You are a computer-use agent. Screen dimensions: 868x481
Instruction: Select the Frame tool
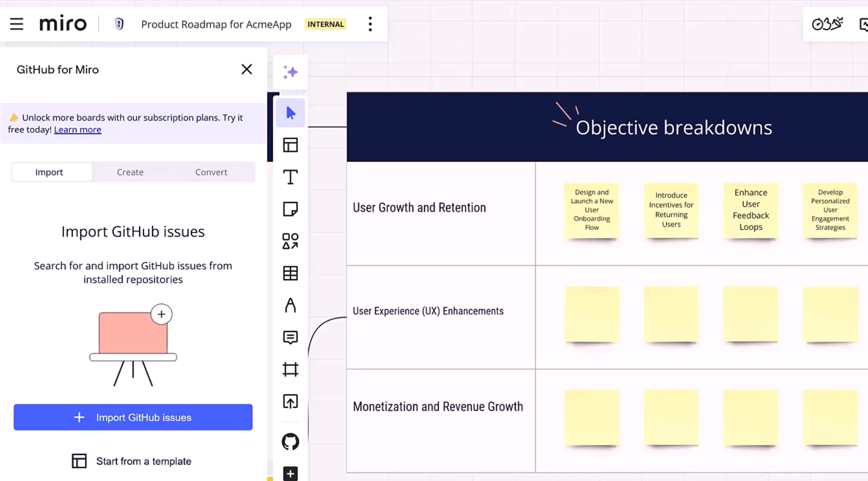point(290,369)
